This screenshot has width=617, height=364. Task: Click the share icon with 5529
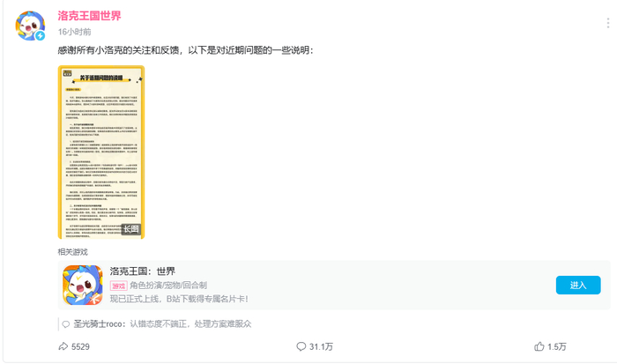coord(63,346)
